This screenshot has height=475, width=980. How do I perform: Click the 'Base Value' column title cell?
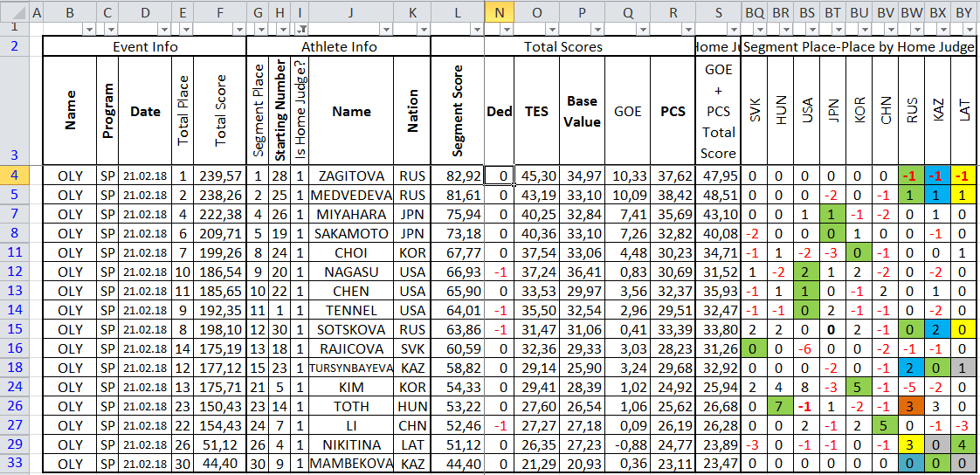point(582,111)
